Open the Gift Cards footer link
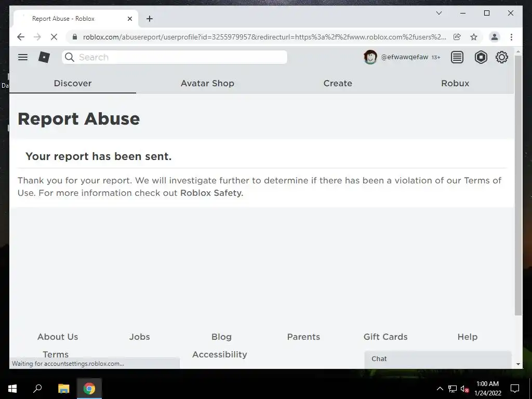 385,337
